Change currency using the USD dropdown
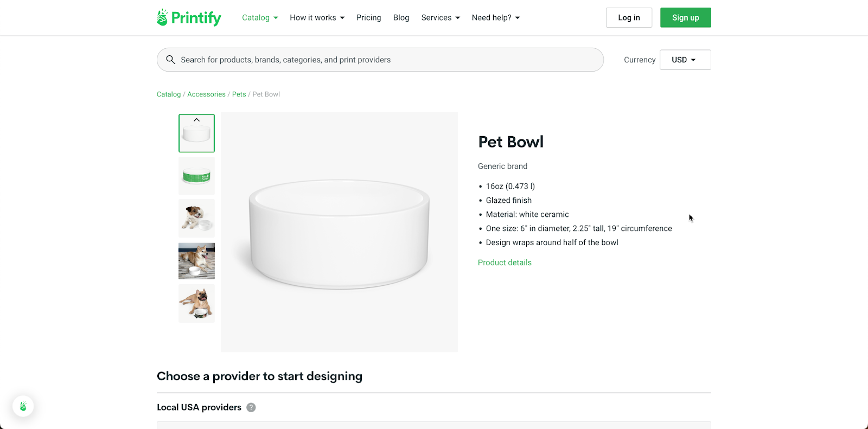 [685, 60]
